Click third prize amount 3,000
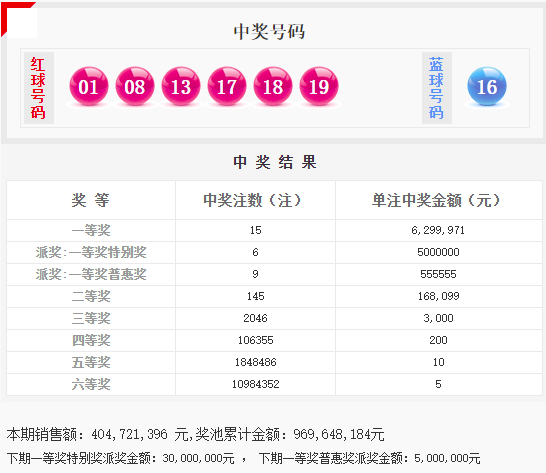Image resolution: width=546 pixels, height=473 pixels. click(438, 318)
